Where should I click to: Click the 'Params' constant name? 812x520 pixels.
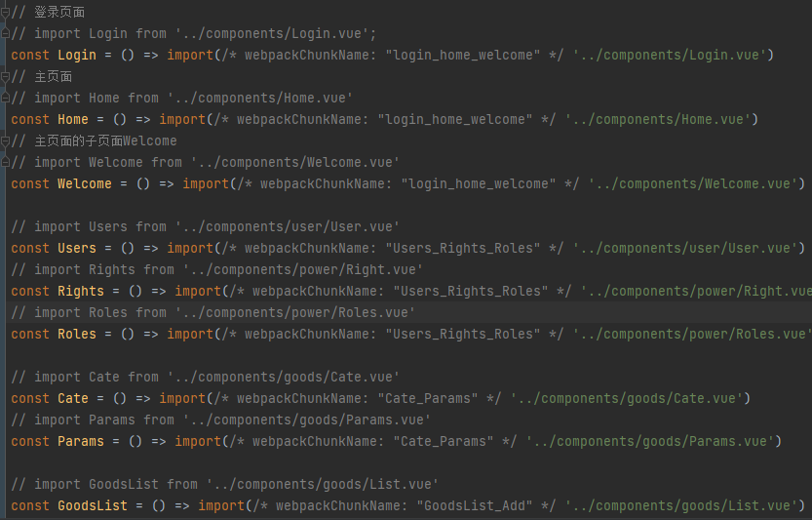81,441
